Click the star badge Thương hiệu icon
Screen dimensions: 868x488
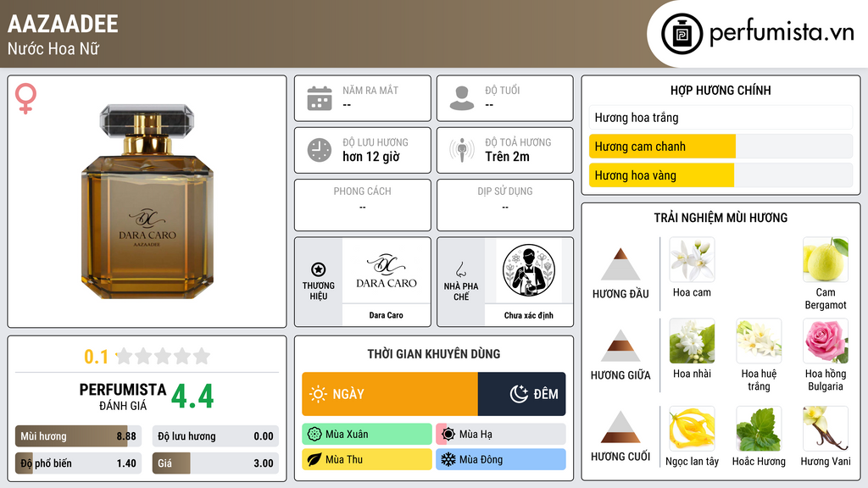tap(319, 269)
